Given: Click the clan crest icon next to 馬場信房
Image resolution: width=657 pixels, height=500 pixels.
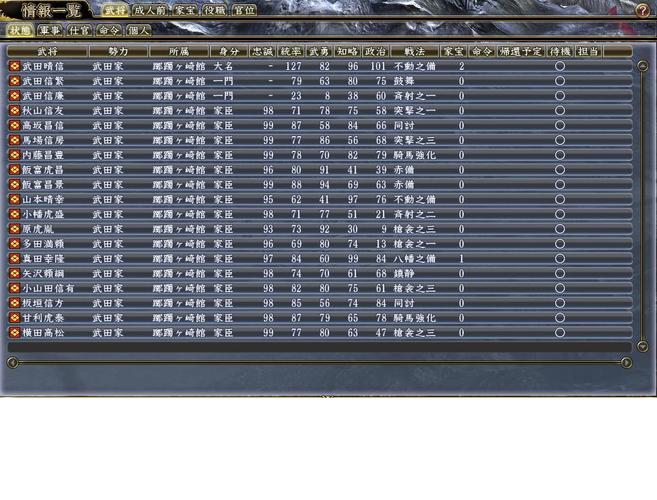Looking at the screenshot, I should [x=14, y=140].
